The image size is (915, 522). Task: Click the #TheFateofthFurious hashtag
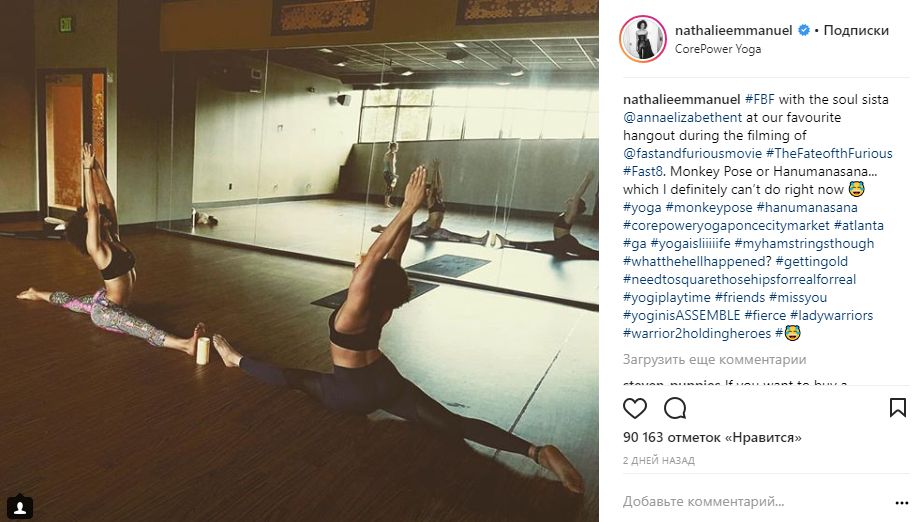[829, 153]
